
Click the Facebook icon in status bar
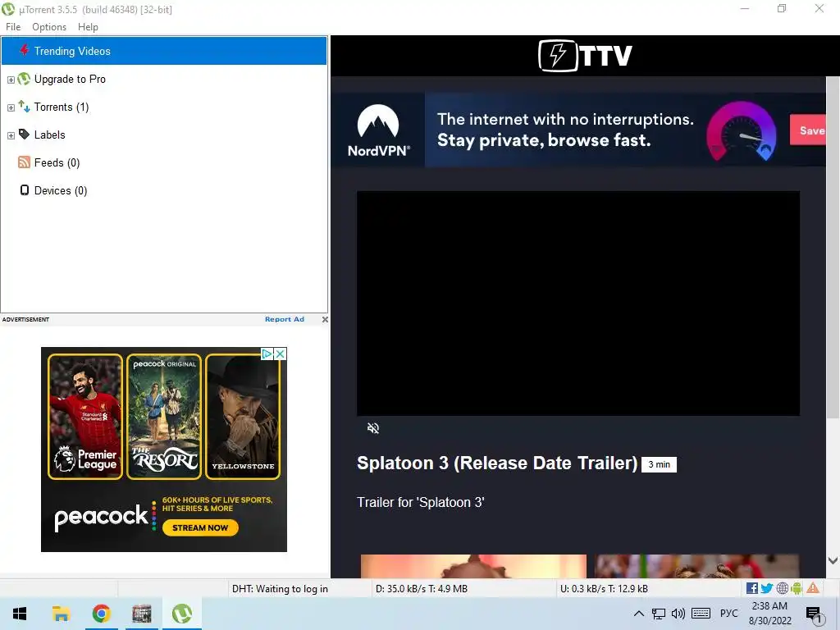(752, 588)
